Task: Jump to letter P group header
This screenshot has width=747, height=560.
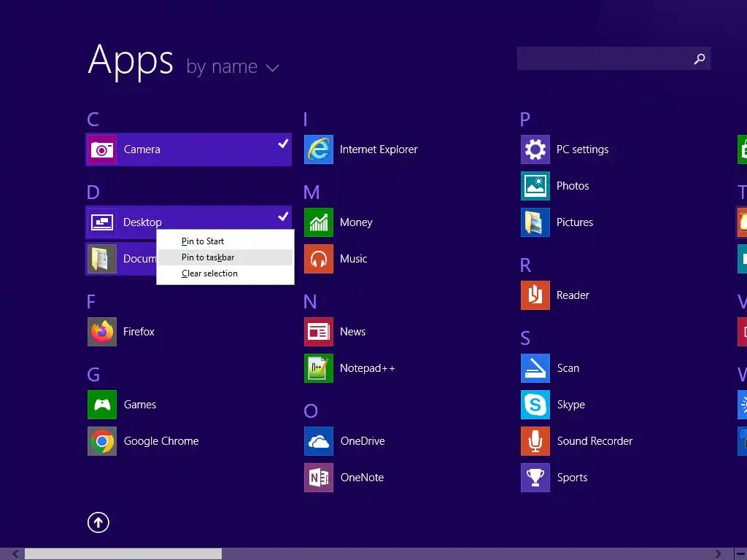Action: 525,119
